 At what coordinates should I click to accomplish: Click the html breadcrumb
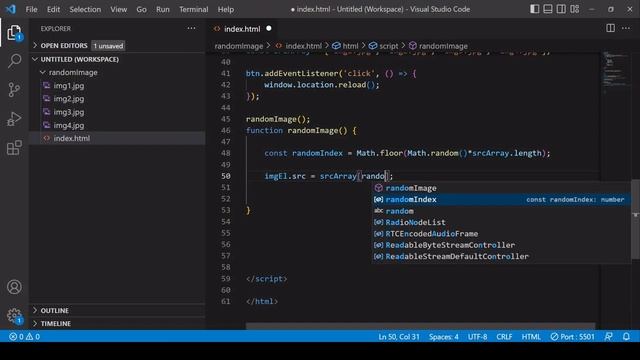click(x=346, y=46)
